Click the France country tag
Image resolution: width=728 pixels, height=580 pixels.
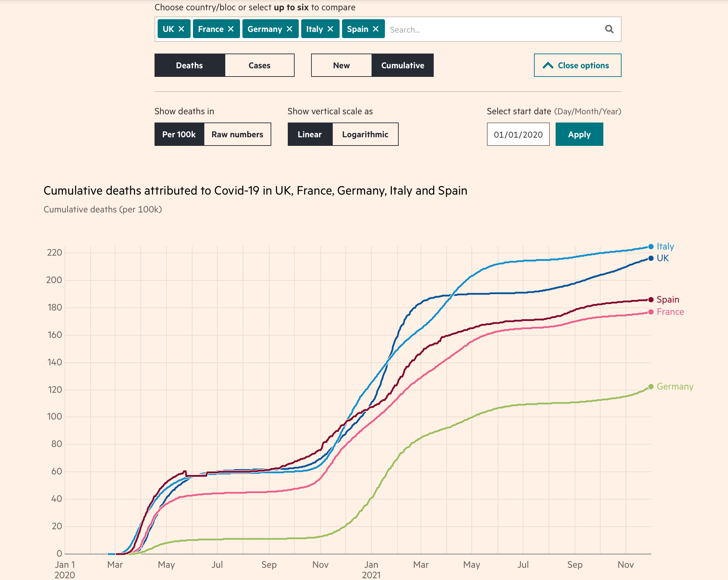click(216, 29)
